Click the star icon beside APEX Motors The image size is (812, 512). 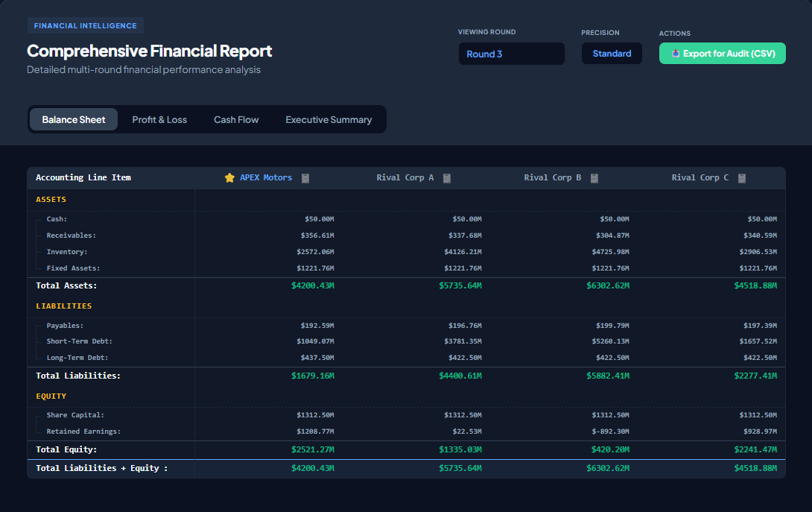(229, 177)
